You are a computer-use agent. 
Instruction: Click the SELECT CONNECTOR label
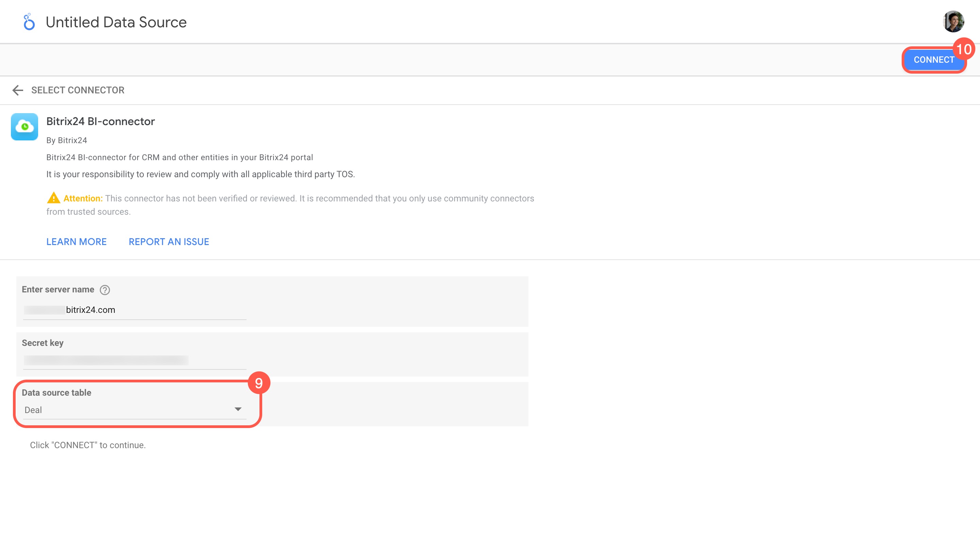pyautogui.click(x=78, y=90)
